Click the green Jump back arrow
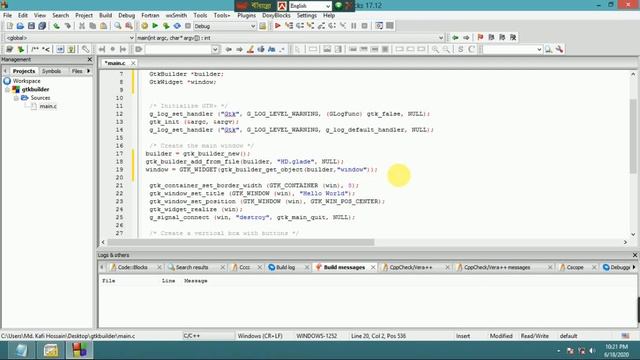This screenshot has height=360, width=640. [x=455, y=38]
